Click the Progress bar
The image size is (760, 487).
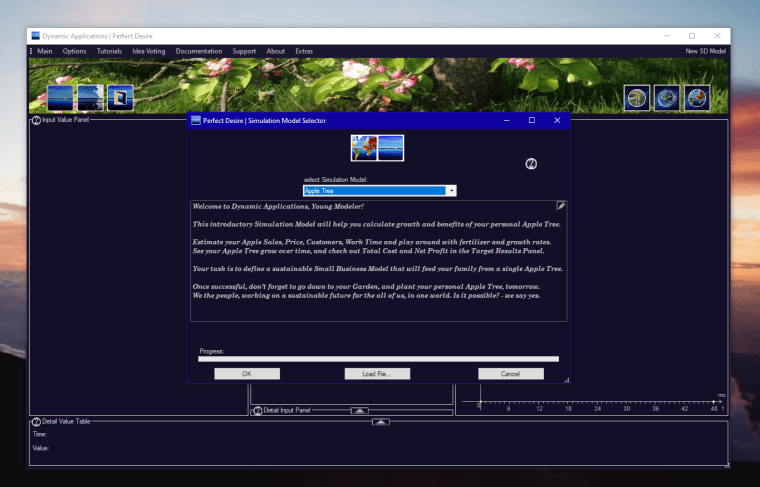[379, 359]
